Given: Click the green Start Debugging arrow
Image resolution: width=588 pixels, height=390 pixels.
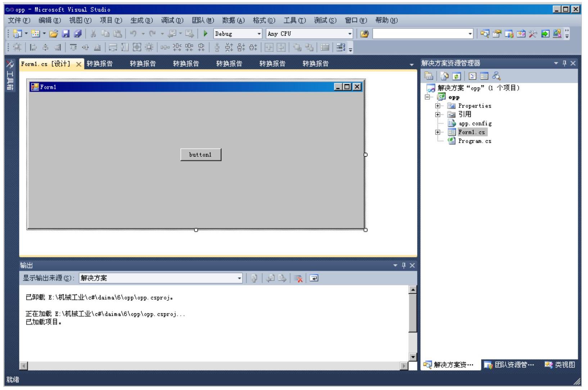Looking at the screenshot, I should 205,34.
